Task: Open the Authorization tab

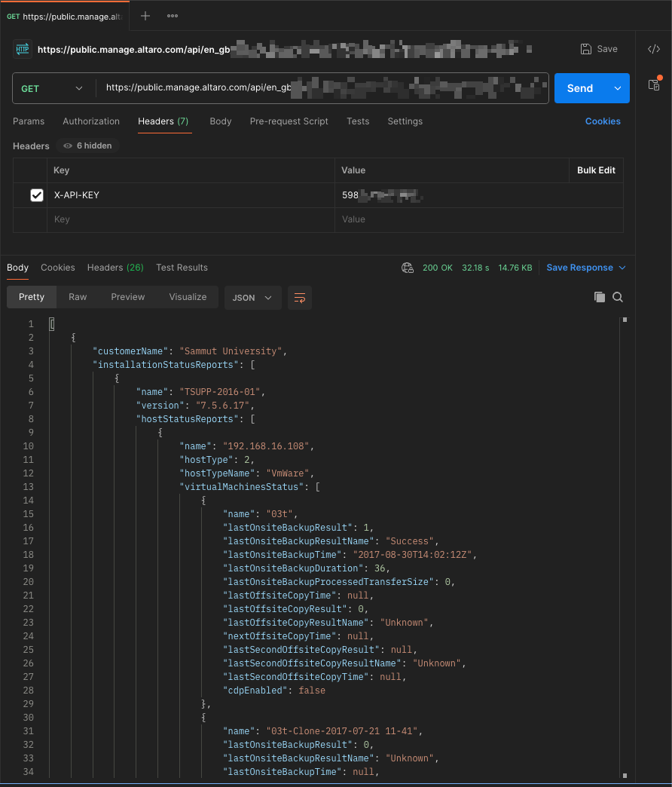Action: tap(91, 121)
